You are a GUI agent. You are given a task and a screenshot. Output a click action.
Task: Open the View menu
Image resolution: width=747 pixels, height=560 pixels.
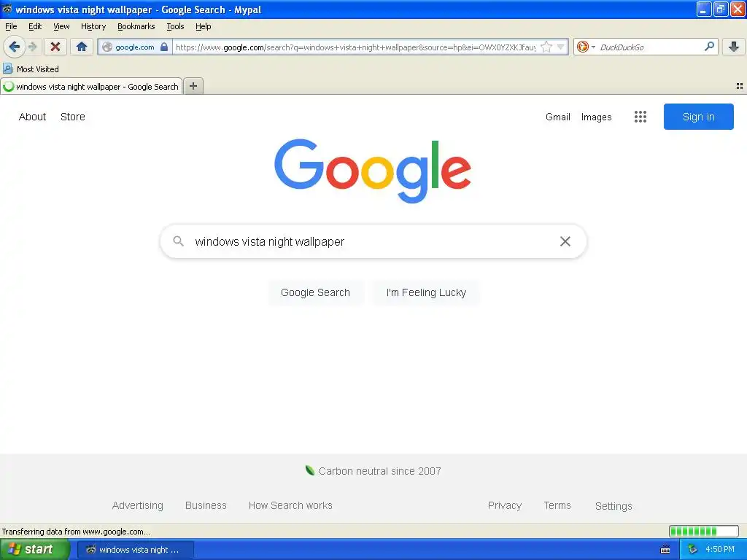tap(61, 26)
